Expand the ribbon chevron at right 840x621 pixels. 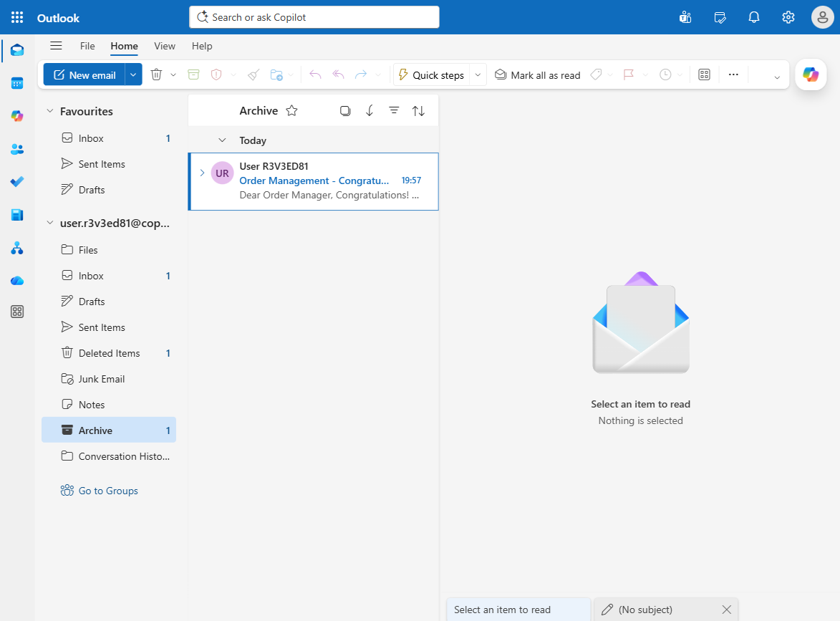point(777,77)
